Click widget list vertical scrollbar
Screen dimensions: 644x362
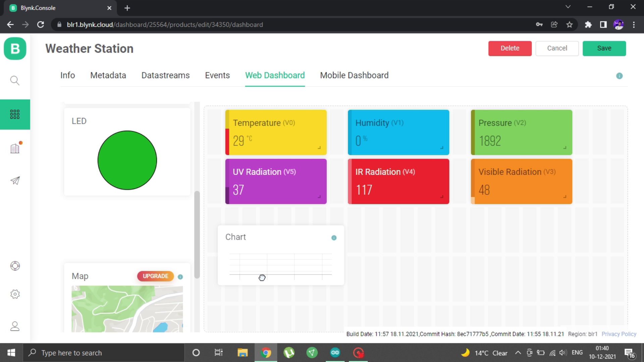click(x=197, y=235)
